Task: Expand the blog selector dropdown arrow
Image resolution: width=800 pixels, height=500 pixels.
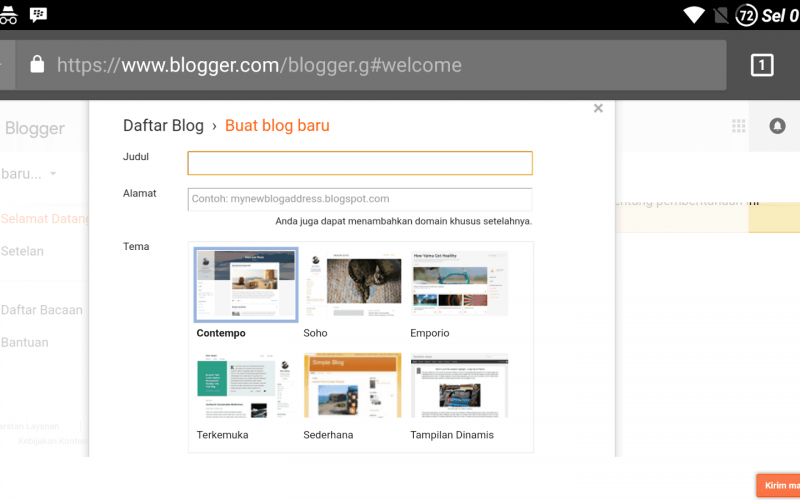Action: click(x=53, y=173)
